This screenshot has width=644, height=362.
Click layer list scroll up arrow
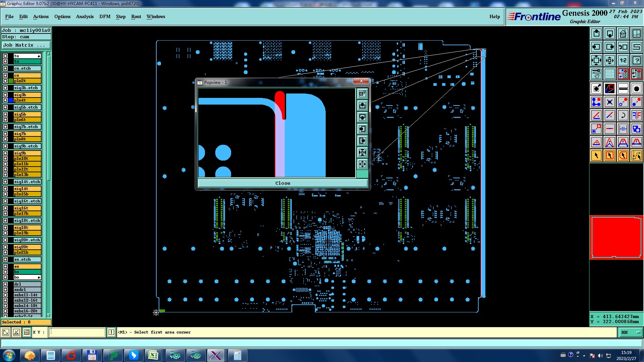click(49, 53)
